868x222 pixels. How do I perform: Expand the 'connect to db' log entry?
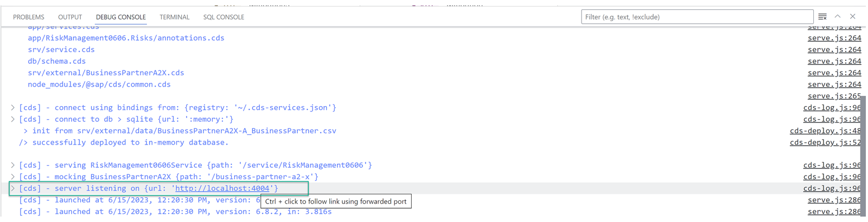coord(12,119)
